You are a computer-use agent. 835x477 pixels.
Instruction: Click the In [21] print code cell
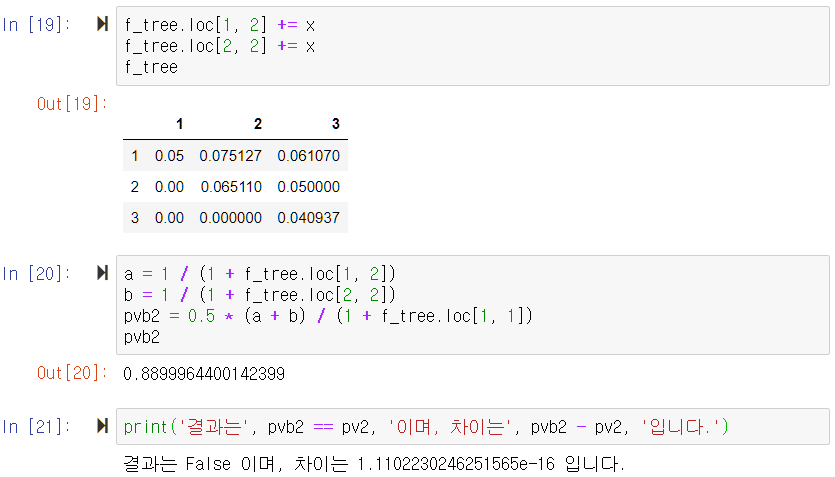click(x=472, y=426)
